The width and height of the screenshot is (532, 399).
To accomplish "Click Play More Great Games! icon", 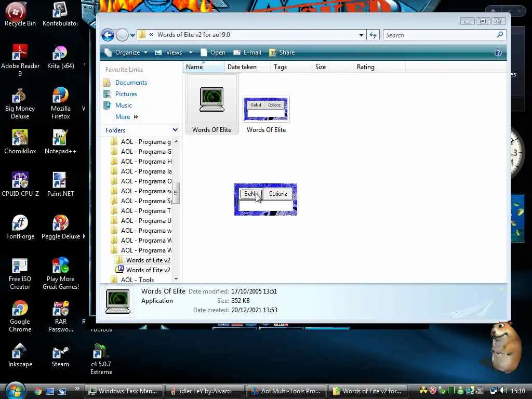I will 60,273.
